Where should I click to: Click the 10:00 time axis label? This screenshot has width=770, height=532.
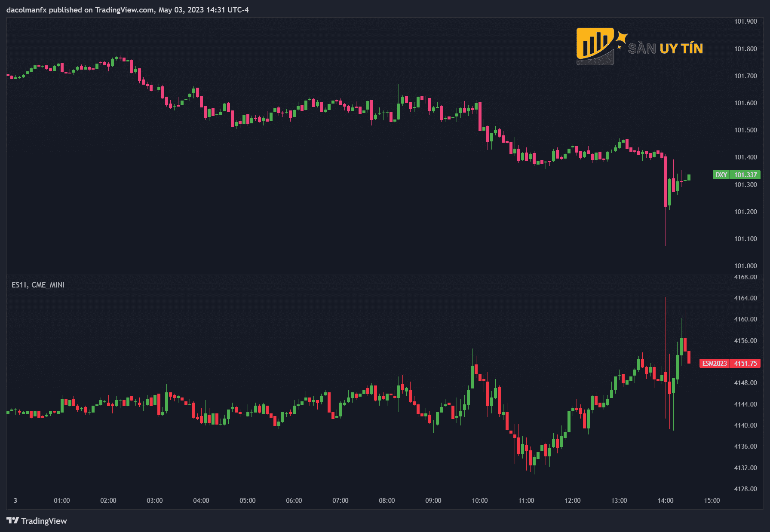[x=480, y=501]
